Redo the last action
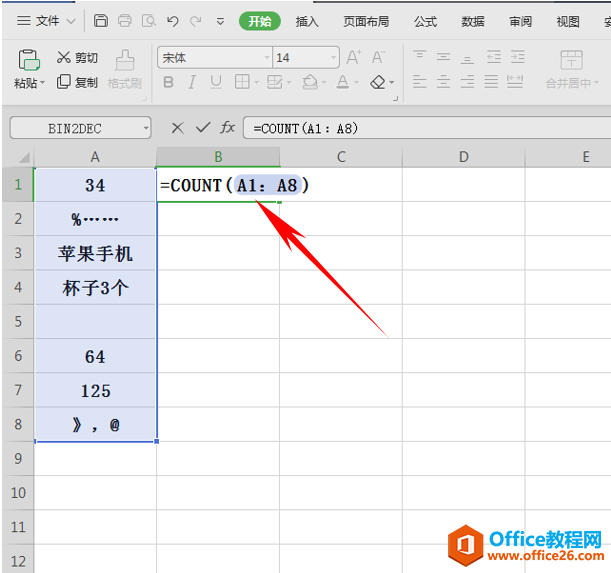Image resolution: width=611 pixels, height=573 pixels. pos(196,21)
